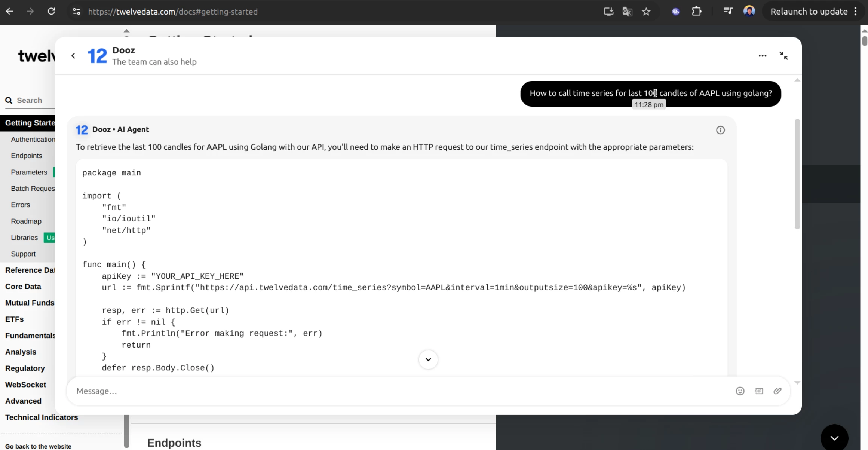Collapse the chat window with shrink icon
This screenshot has width=868, height=450.
[783, 56]
